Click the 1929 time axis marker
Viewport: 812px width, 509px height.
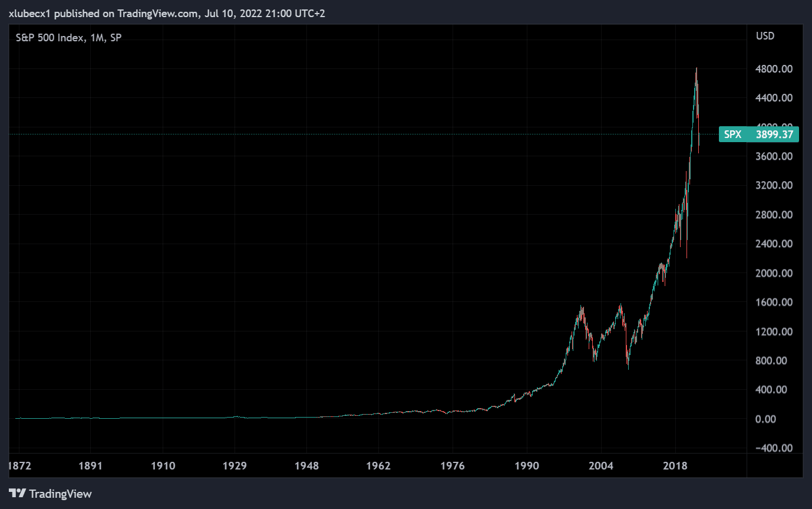tap(235, 466)
